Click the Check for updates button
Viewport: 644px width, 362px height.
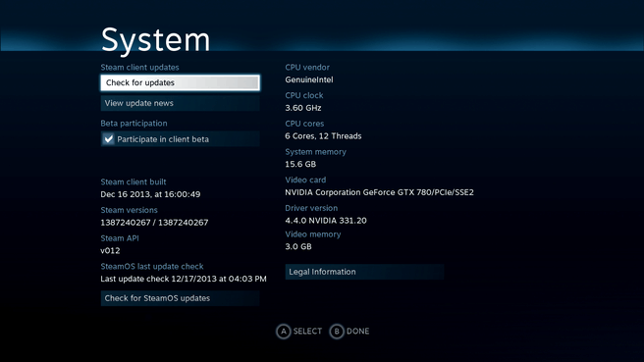pyautogui.click(x=180, y=82)
